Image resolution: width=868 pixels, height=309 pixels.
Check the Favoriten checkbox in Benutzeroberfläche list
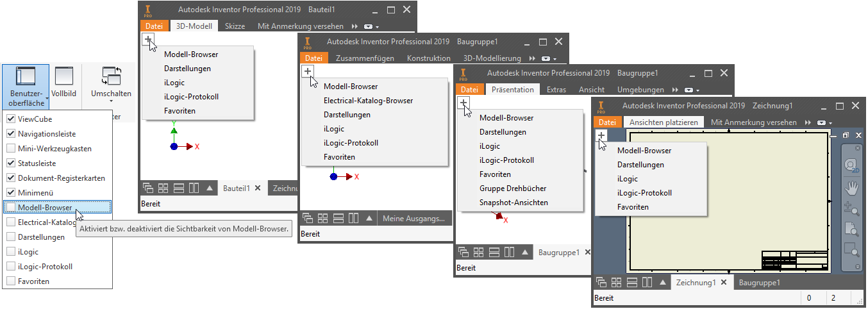pyautogui.click(x=11, y=281)
